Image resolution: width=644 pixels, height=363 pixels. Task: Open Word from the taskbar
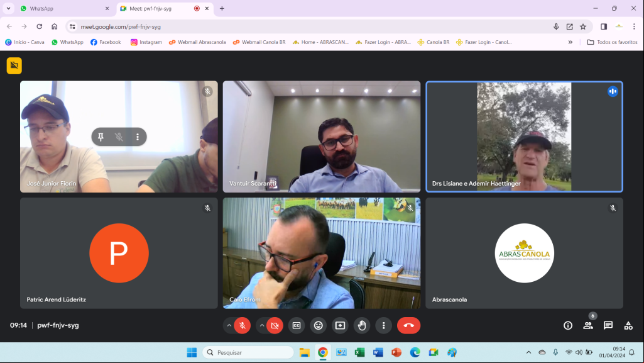pos(378,353)
